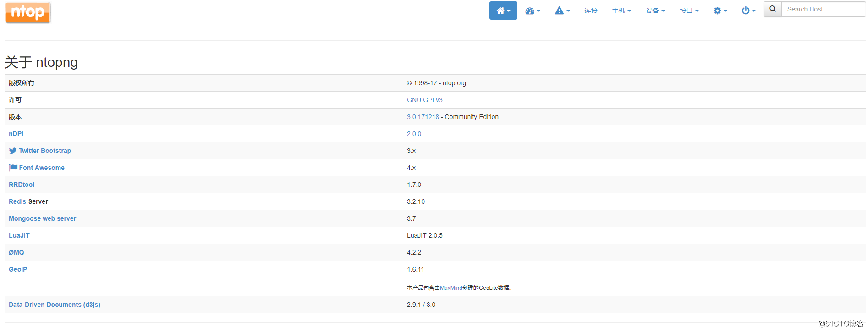The image size is (868, 332).
Task: Click the ntop logo
Action: click(28, 12)
